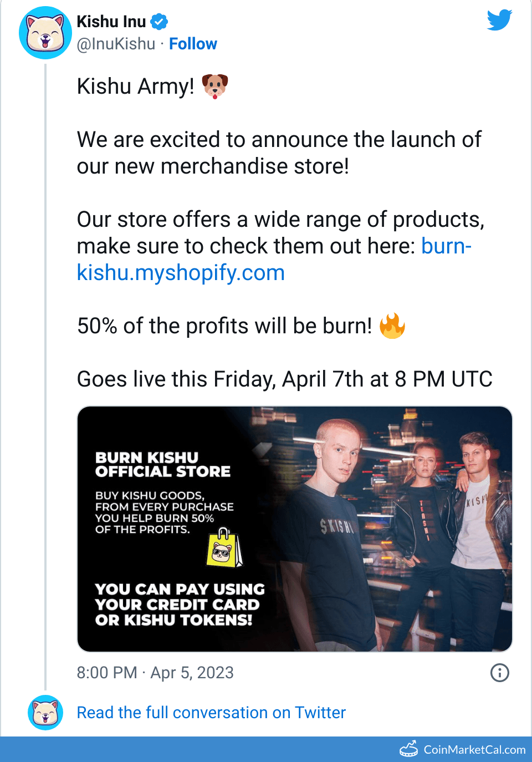Read the full conversation on Twitter

(211, 713)
